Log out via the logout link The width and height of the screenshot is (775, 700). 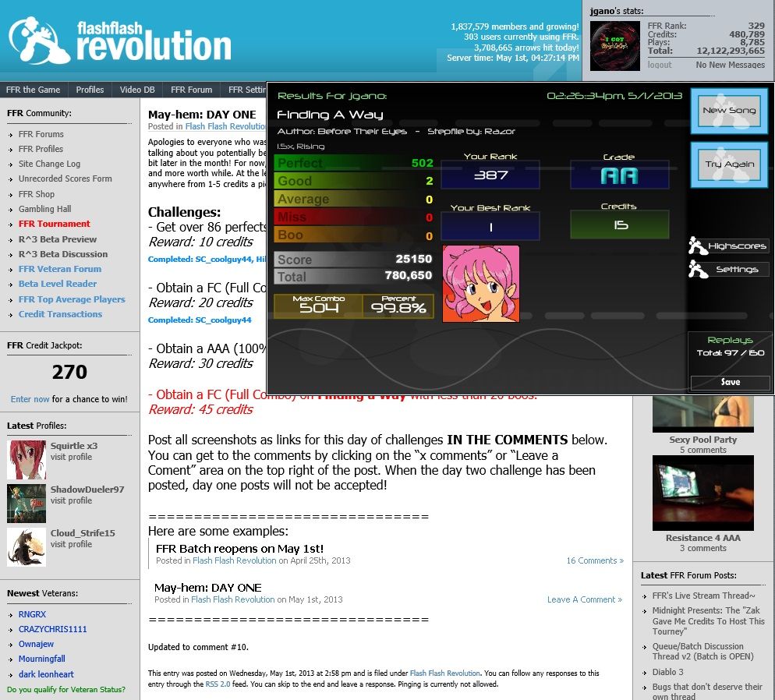pyautogui.click(x=659, y=65)
